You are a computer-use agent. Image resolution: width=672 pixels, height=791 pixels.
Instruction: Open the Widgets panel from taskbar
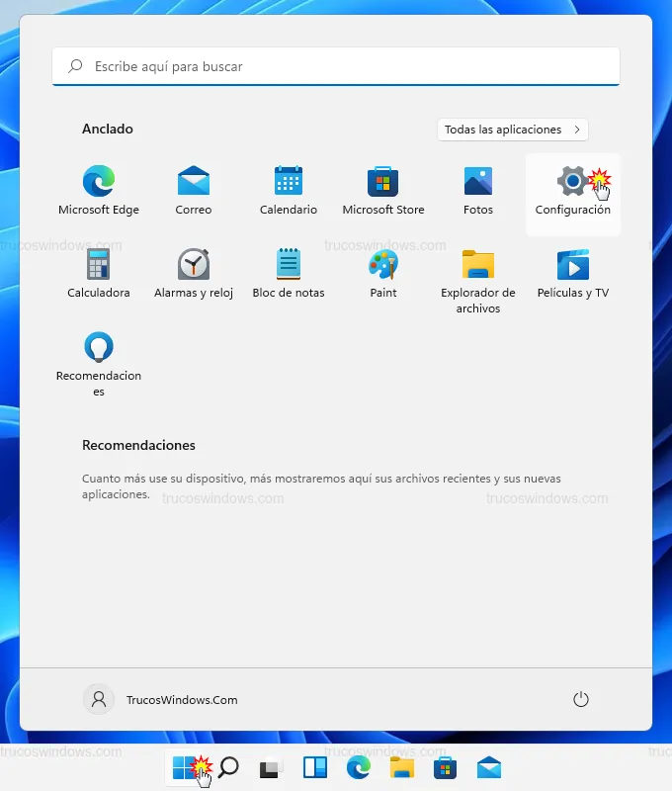[x=315, y=767]
